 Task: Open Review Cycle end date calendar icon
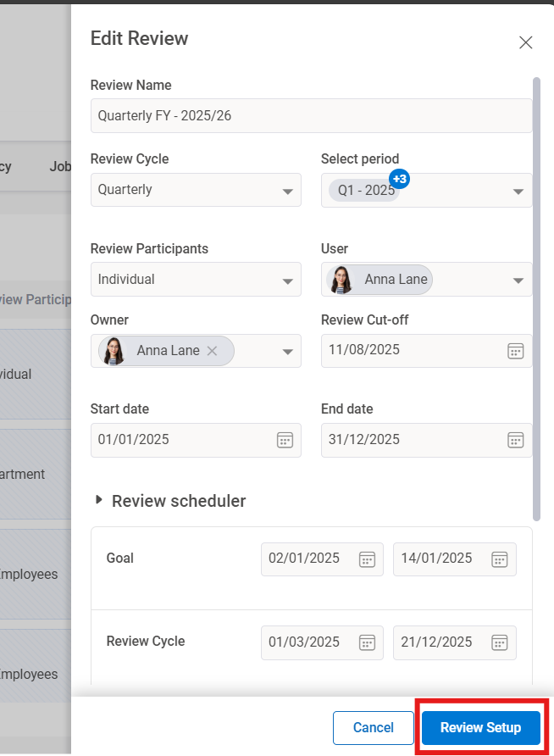500,642
